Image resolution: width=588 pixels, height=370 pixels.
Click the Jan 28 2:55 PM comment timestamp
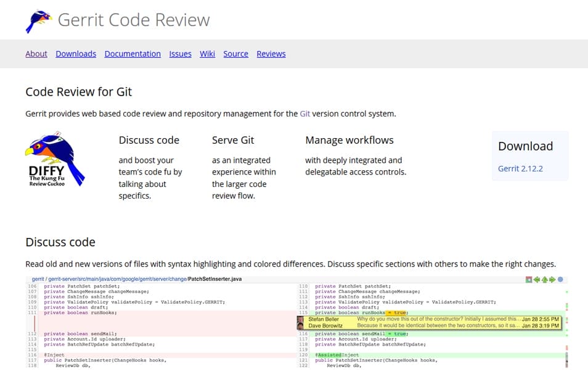(541, 319)
